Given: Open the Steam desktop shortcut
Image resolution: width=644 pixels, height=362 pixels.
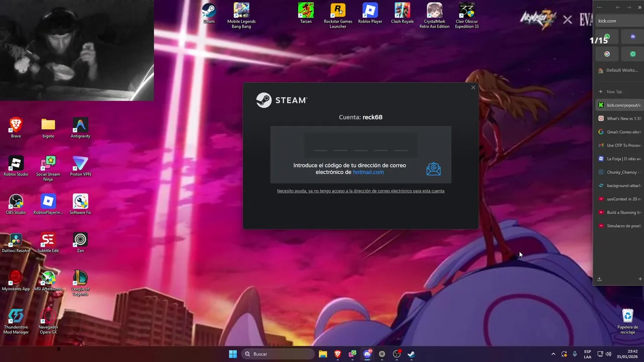Looking at the screenshot, I should [209, 13].
